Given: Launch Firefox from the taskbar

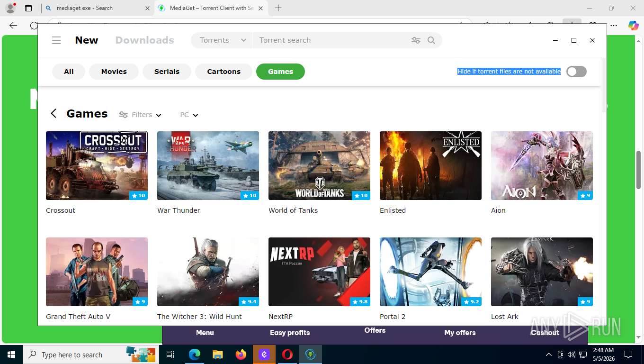Looking at the screenshot, I should coord(241,355).
